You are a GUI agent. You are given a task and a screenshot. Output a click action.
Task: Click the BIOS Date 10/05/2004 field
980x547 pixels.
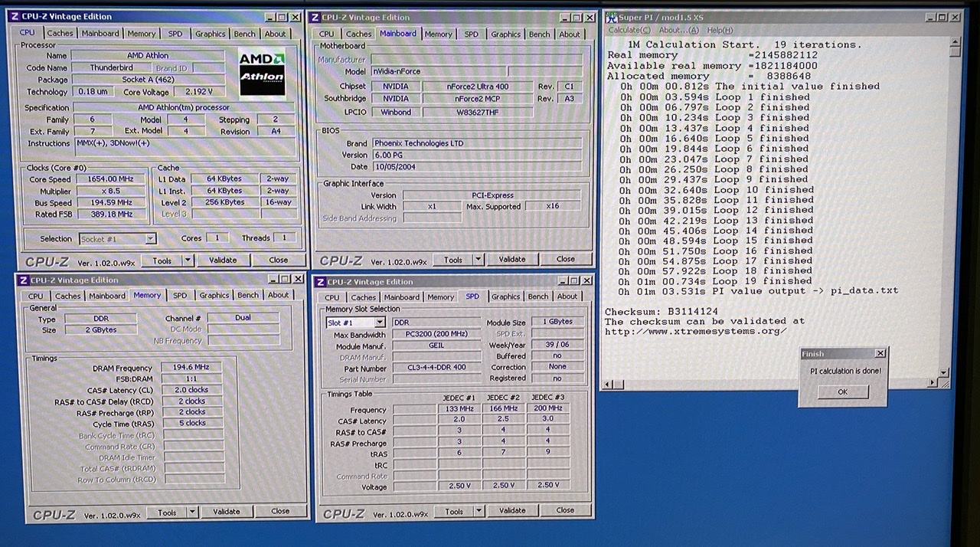pyautogui.click(x=476, y=167)
